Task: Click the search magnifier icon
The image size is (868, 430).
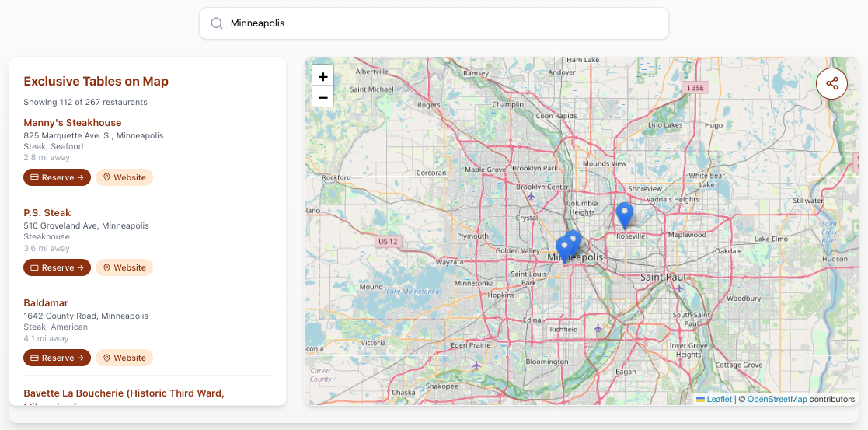Action: [x=217, y=23]
